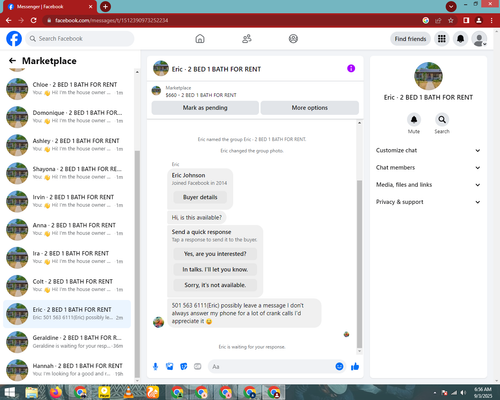Search in conversation with magnifier icon
Screen dimensions: 500x400
(442, 119)
